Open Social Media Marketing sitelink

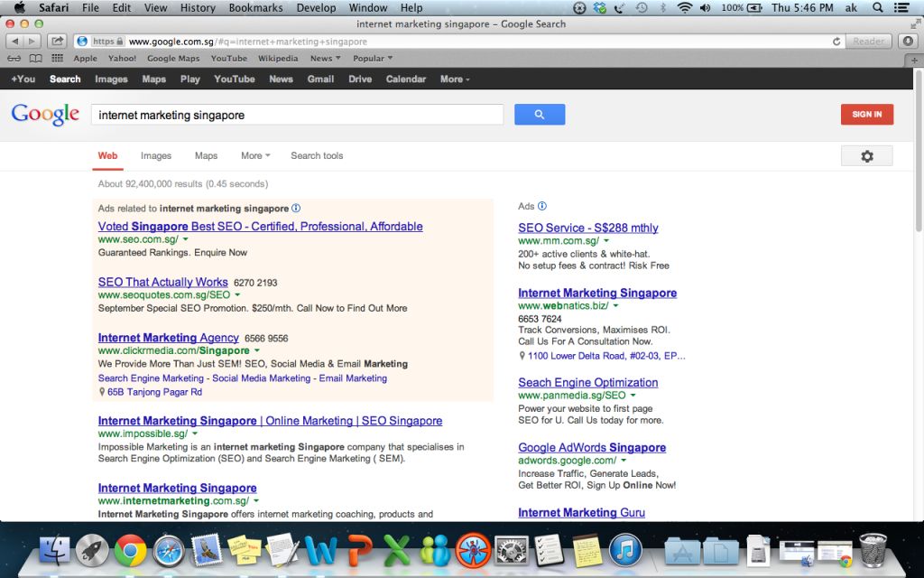click(x=261, y=378)
